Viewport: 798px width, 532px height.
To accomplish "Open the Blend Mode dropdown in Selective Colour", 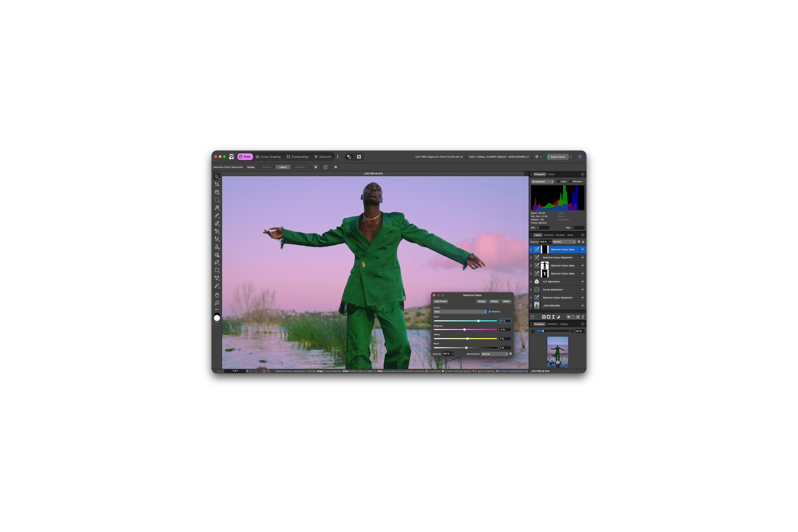I will pyautogui.click(x=494, y=354).
